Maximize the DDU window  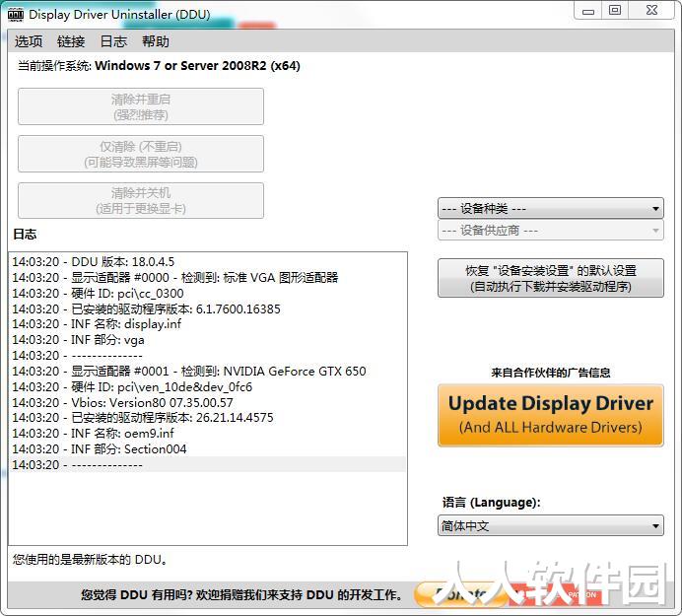coord(615,11)
